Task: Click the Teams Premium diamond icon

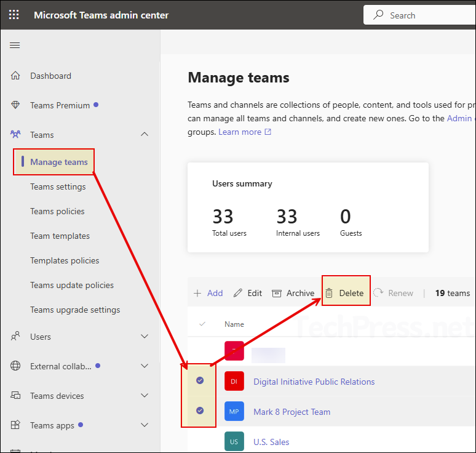Action: pyautogui.click(x=15, y=105)
